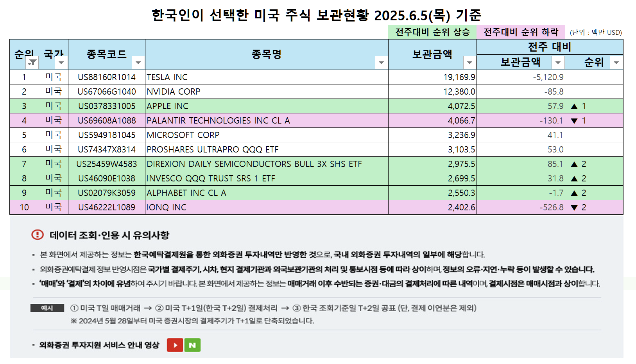Click the 12,380.0 holdings value
This screenshot has height=364, width=636.
459,92
